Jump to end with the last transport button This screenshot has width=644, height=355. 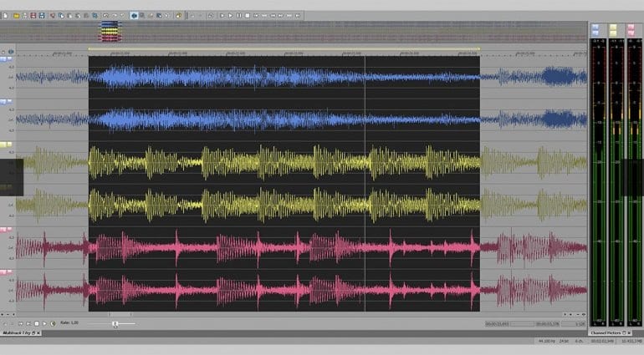pyautogui.click(x=299, y=16)
